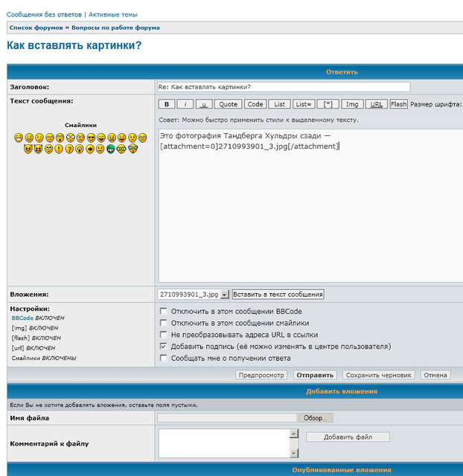This screenshot has height=476, width=463.
Task: Apply underline with the u button
Action: [204, 104]
